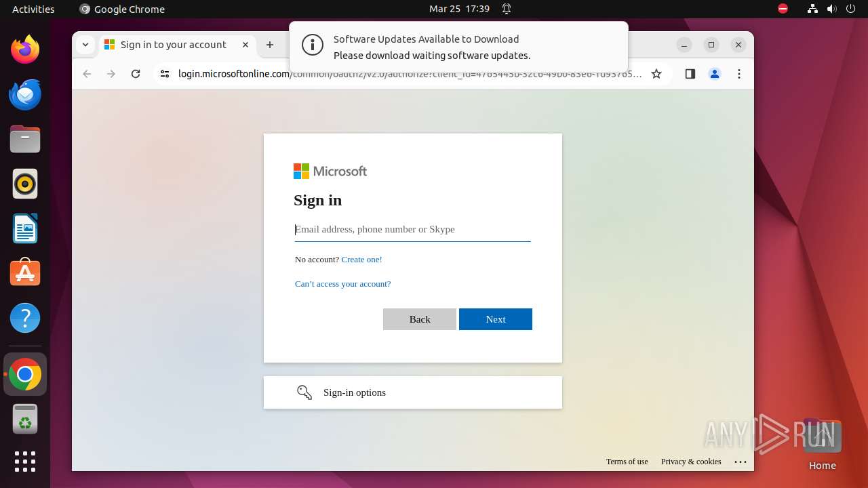The height and width of the screenshot is (488, 868).
Task: Bookmark this tab with the star icon
Action: (x=656, y=74)
